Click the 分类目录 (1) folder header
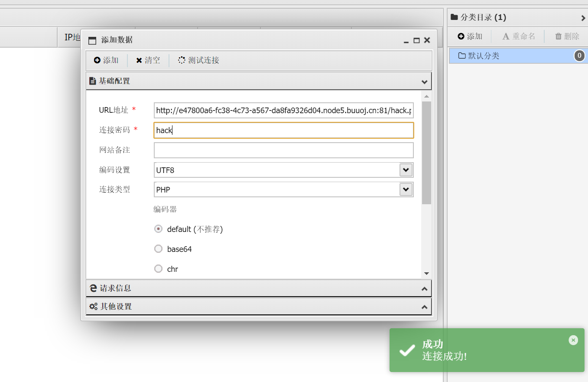The width and height of the screenshot is (588, 382). 478,17
